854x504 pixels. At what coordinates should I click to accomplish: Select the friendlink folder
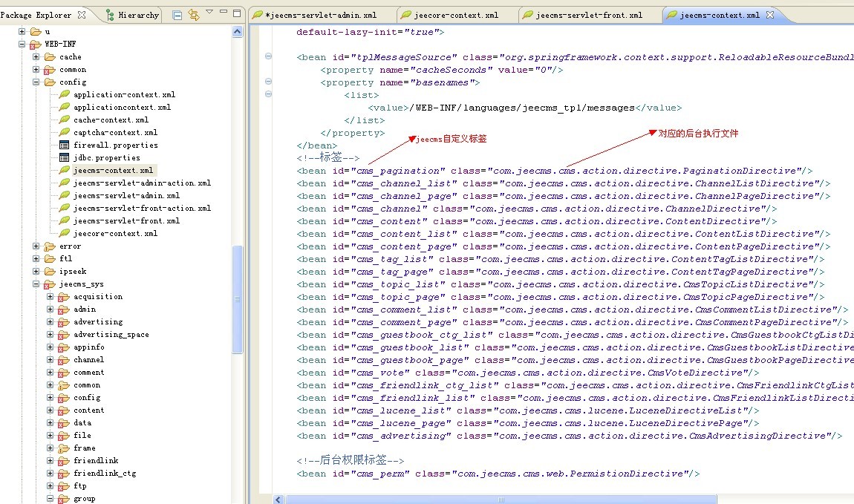pos(96,460)
